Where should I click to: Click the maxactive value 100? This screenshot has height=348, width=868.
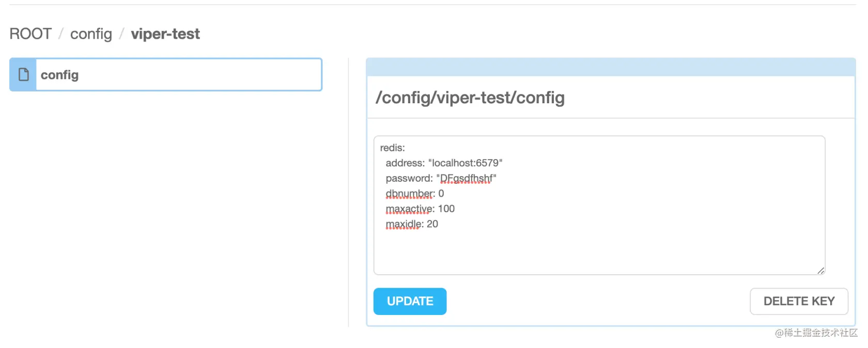446,209
